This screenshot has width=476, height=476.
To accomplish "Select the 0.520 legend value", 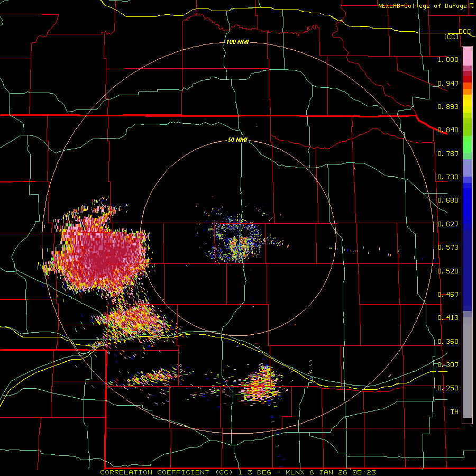I will pyautogui.click(x=448, y=271).
